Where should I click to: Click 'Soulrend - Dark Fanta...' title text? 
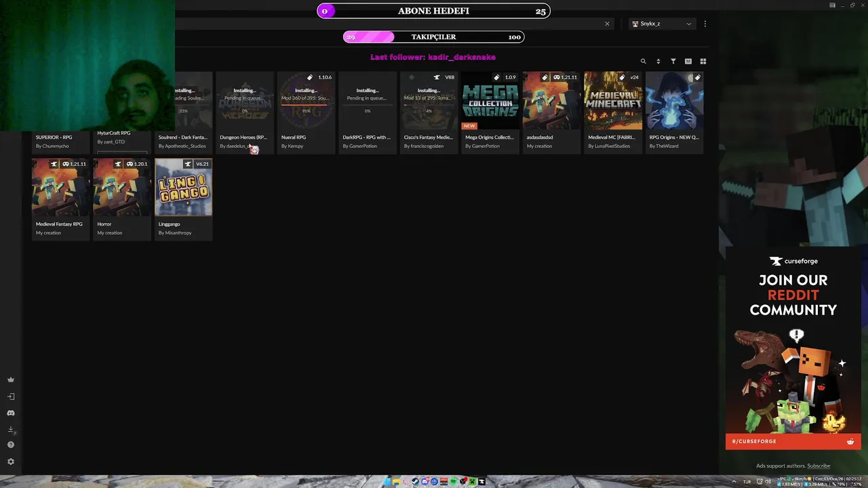pyautogui.click(x=183, y=138)
